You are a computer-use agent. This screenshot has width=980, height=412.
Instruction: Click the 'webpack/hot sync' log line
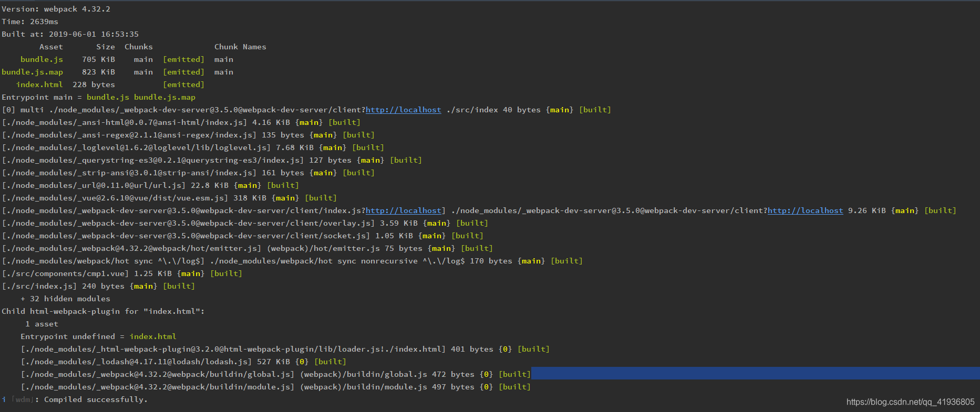292,261
